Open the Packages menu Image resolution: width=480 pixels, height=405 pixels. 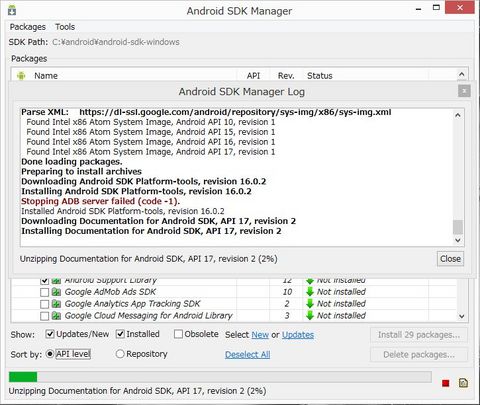coord(28,27)
